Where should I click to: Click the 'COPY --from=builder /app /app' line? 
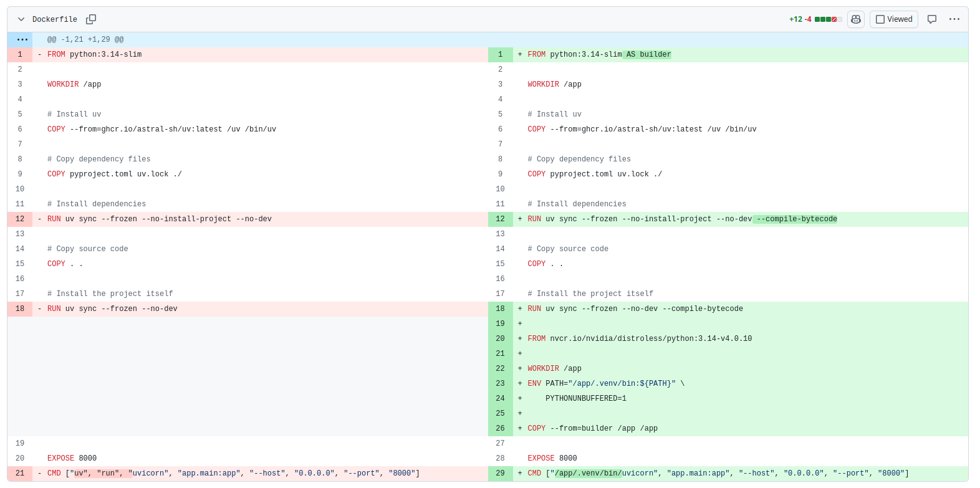coord(593,428)
